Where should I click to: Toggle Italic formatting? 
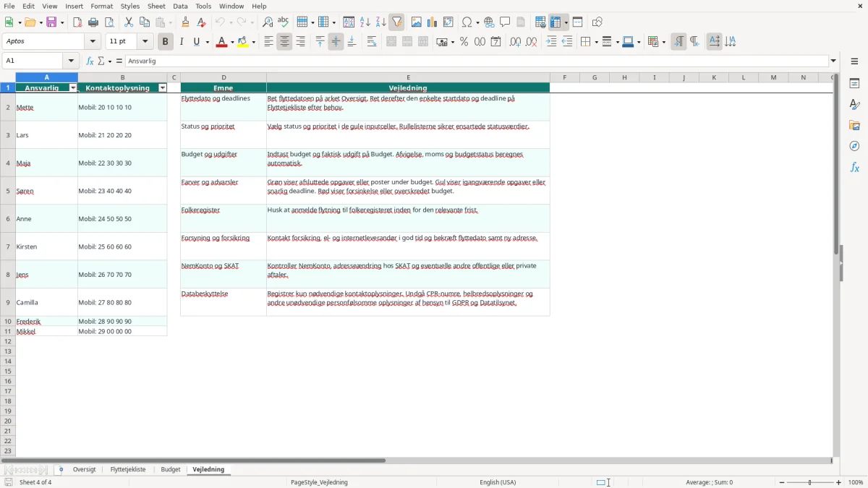[x=182, y=42]
